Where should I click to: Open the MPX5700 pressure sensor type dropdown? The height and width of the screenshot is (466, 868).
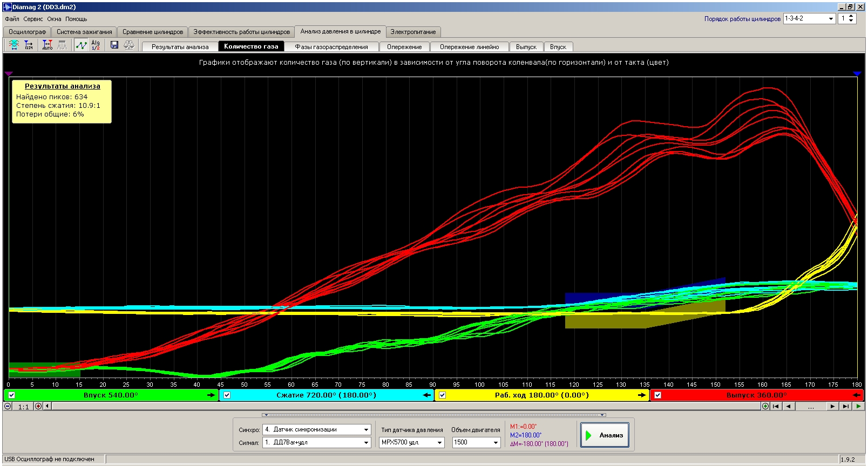click(x=439, y=443)
